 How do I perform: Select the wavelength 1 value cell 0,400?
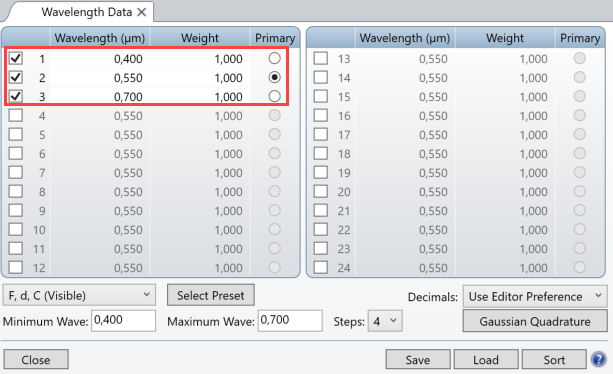coord(100,59)
